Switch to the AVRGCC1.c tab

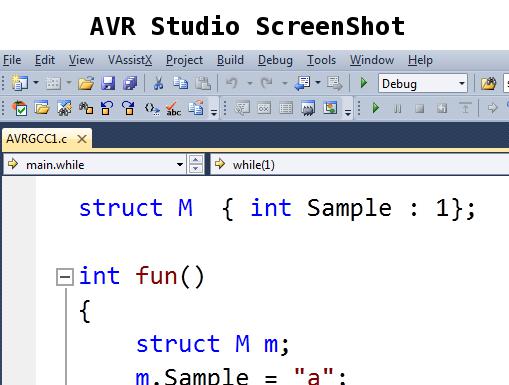[37, 139]
